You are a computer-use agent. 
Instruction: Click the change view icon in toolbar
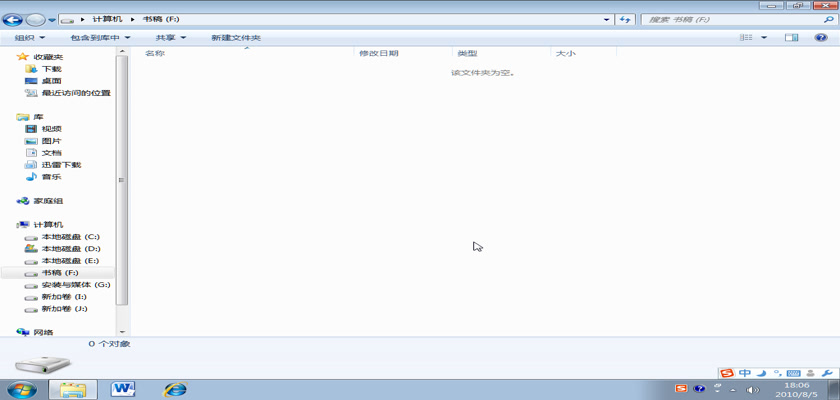(x=746, y=38)
